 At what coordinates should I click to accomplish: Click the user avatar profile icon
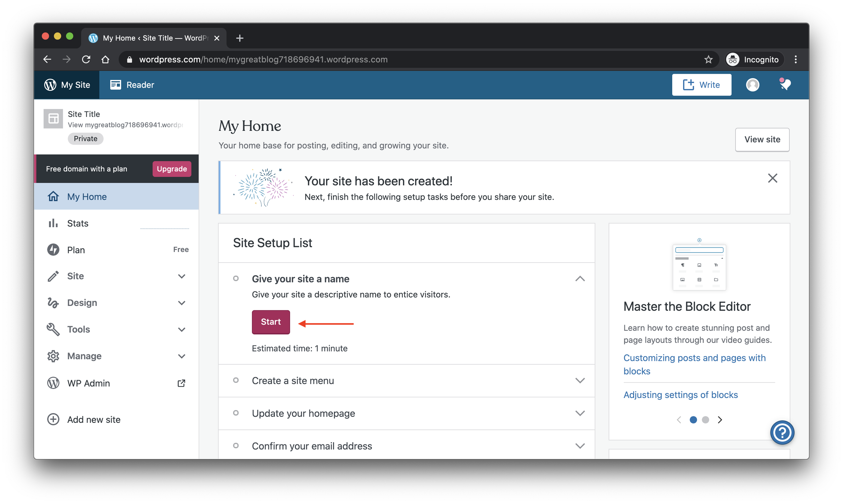click(753, 85)
